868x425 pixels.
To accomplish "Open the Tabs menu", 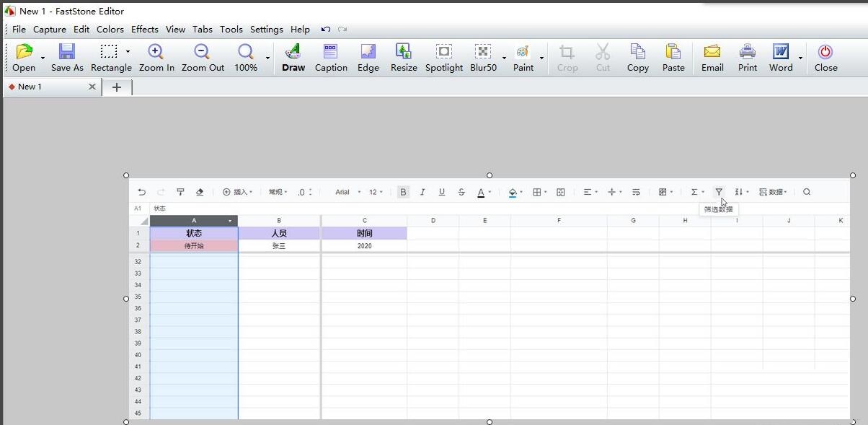I will [x=203, y=30].
